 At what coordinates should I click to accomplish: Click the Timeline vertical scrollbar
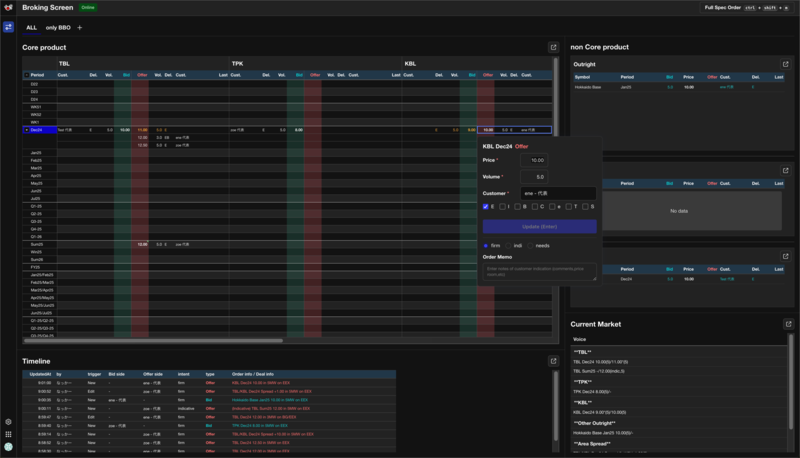click(556, 405)
